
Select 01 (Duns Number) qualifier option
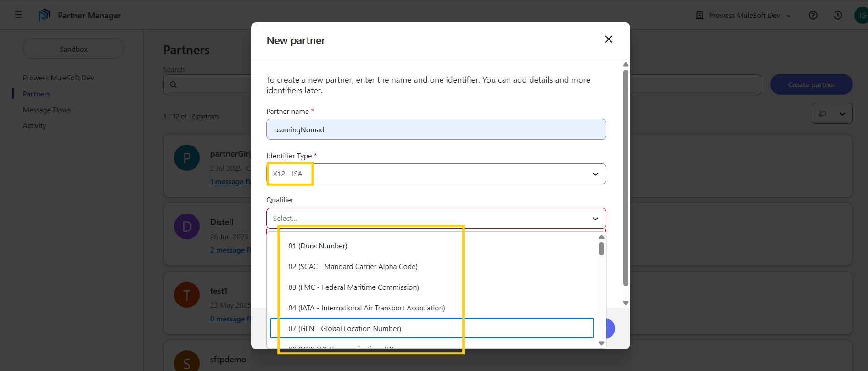pos(318,246)
